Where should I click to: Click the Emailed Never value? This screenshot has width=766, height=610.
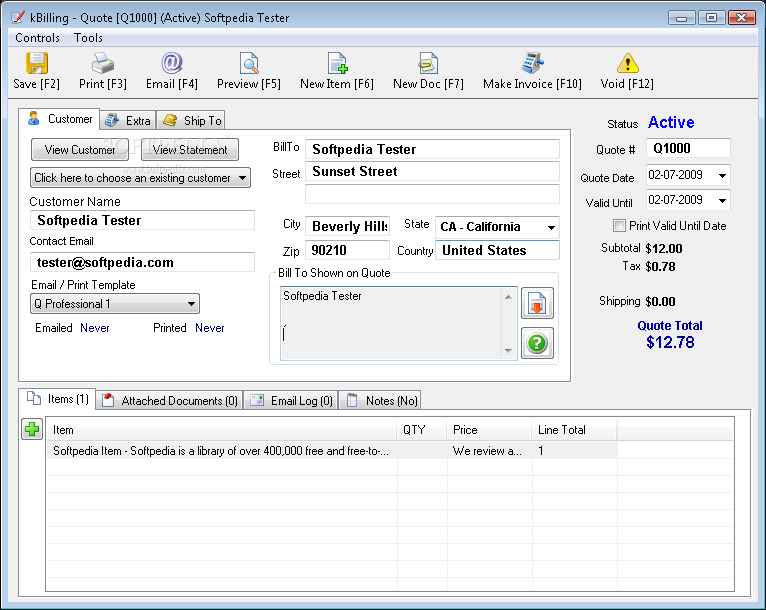click(x=95, y=328)
